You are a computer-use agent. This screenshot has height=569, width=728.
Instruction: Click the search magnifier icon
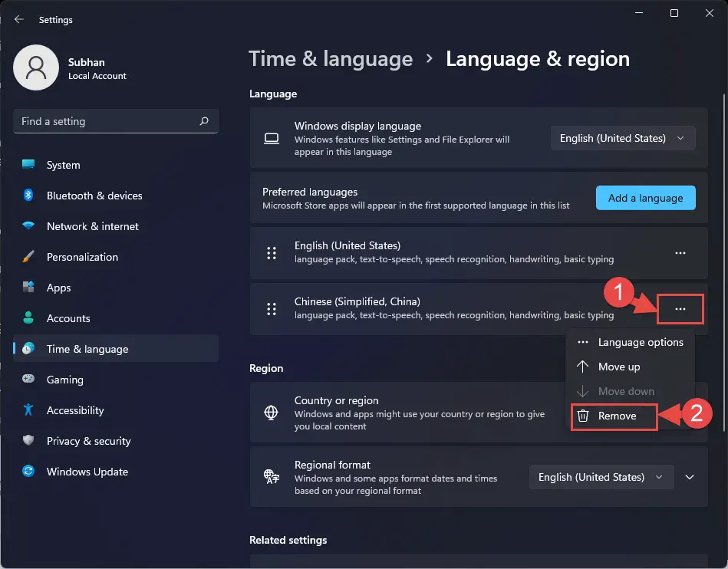204,121
